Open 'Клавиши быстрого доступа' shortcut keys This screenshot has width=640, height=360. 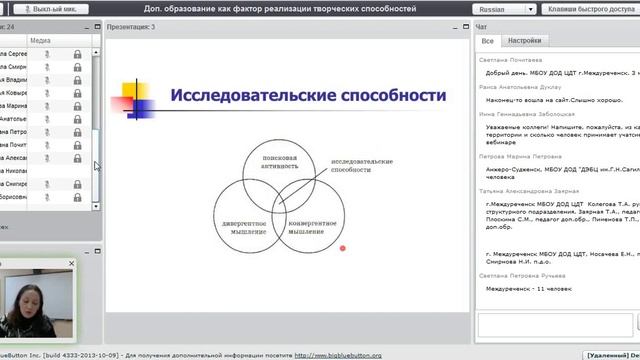pyautogui.click(x=591, y=9)
